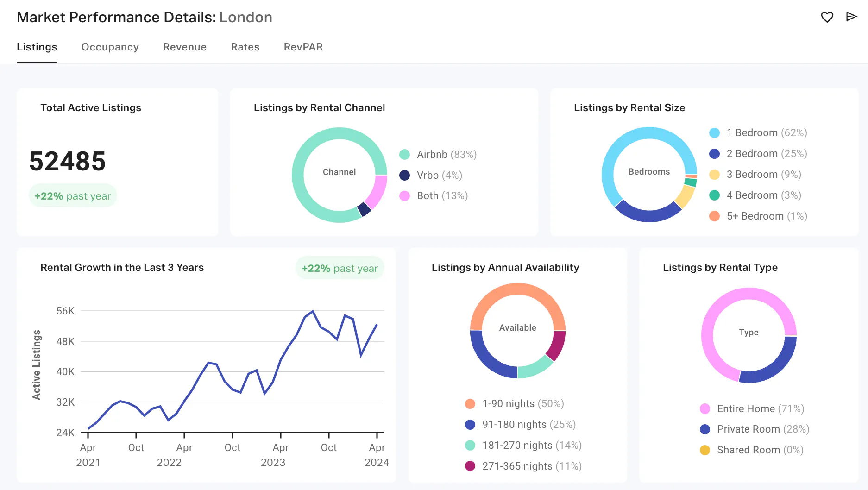Viewport: 868px width, 490px height.
Task: Click the heart favorite icon
Action: click(x=827, y=17)
